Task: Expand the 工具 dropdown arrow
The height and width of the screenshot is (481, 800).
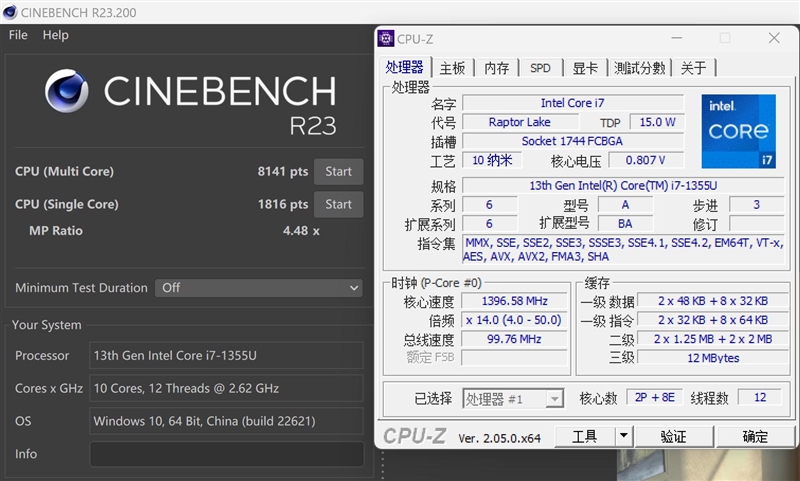Action: 623,437
